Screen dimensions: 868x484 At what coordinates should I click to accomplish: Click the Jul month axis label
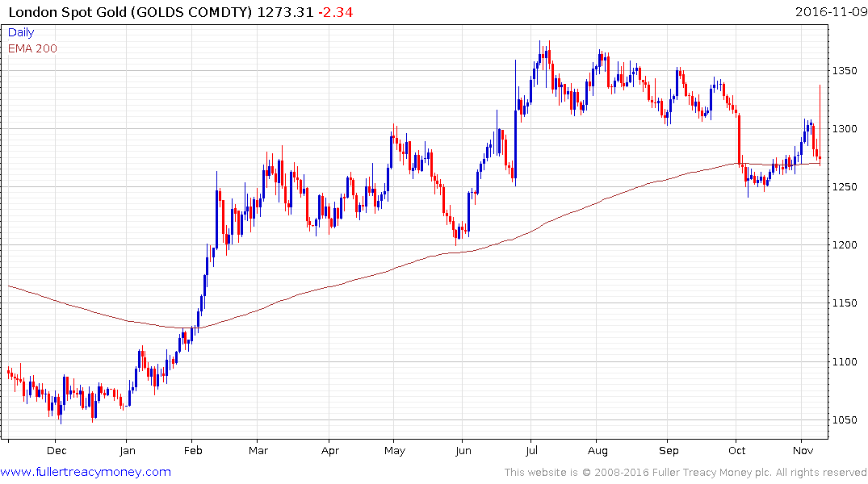[531, 451]
